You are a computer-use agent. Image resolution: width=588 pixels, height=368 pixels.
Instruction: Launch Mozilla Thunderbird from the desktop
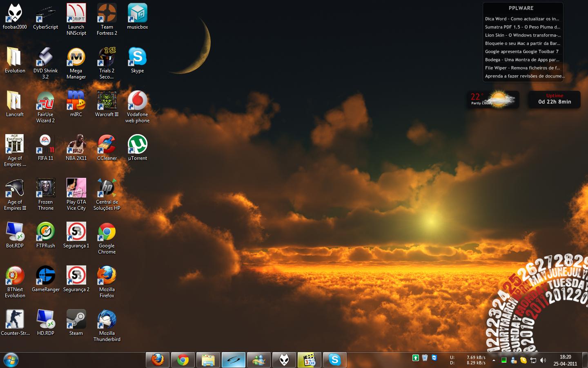[x=107, y=326]
